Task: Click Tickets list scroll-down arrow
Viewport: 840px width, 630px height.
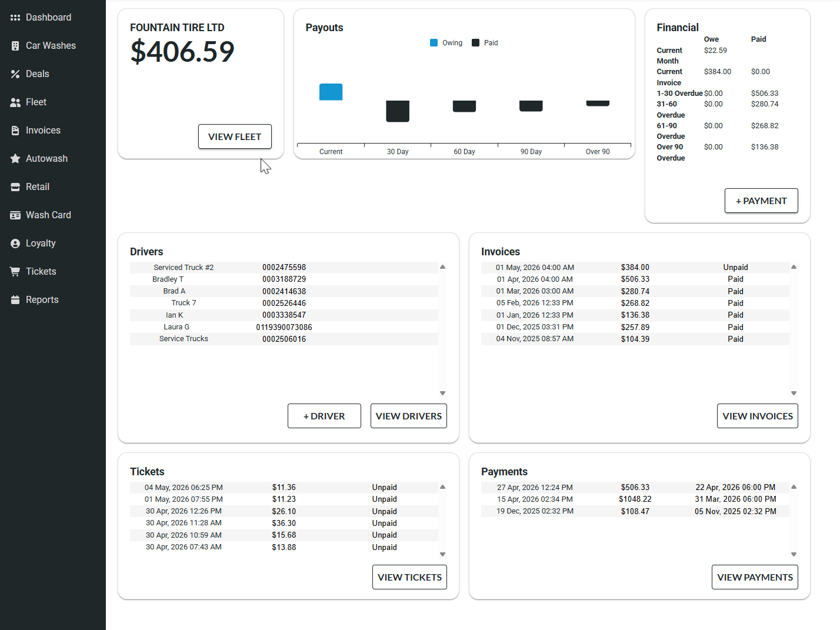Action: pyautogui.click(x=442, y=554)
